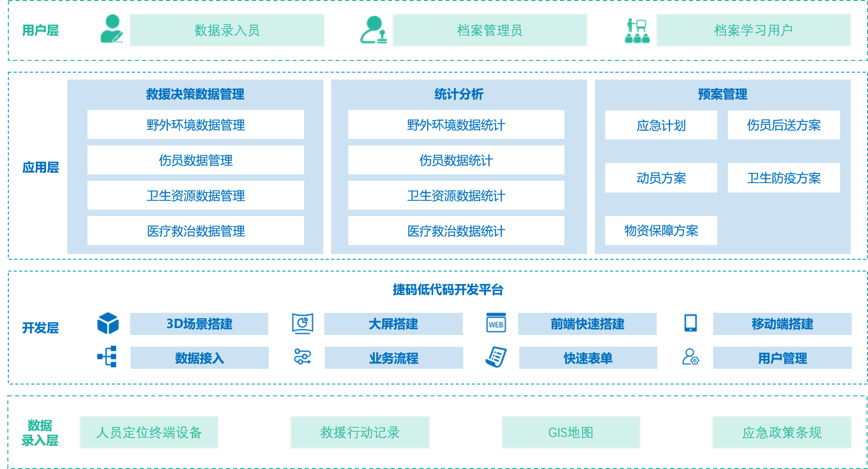Select the 物资保障方案 box
The width and height of the screenshot is (868, 469).
(x=661, y=230)
